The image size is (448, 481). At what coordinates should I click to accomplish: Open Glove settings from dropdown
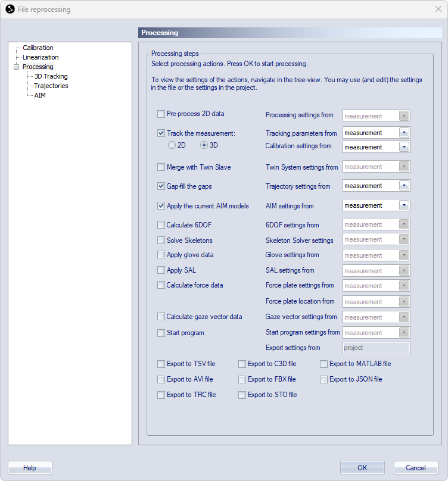[376, 255]
